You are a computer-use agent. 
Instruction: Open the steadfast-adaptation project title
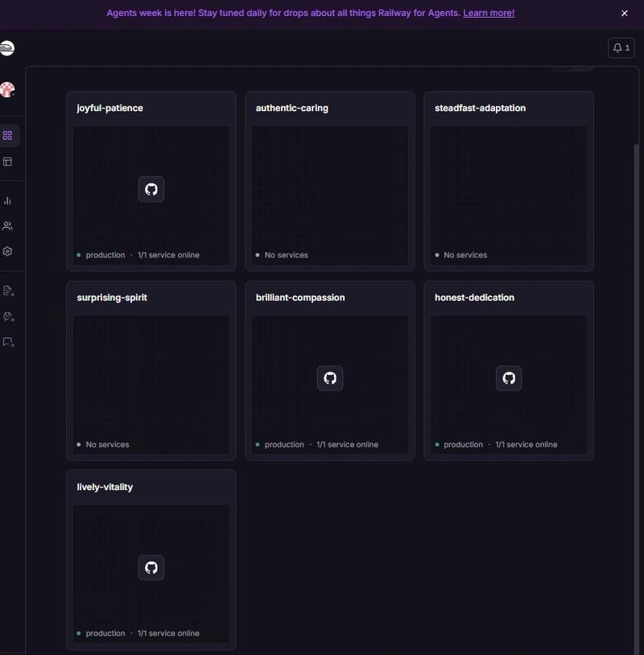480,108
